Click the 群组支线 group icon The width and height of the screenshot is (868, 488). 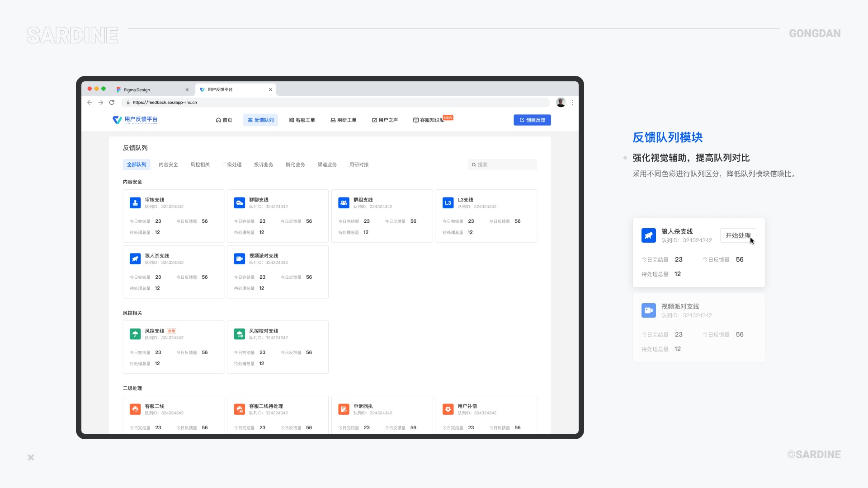[344, 203]
